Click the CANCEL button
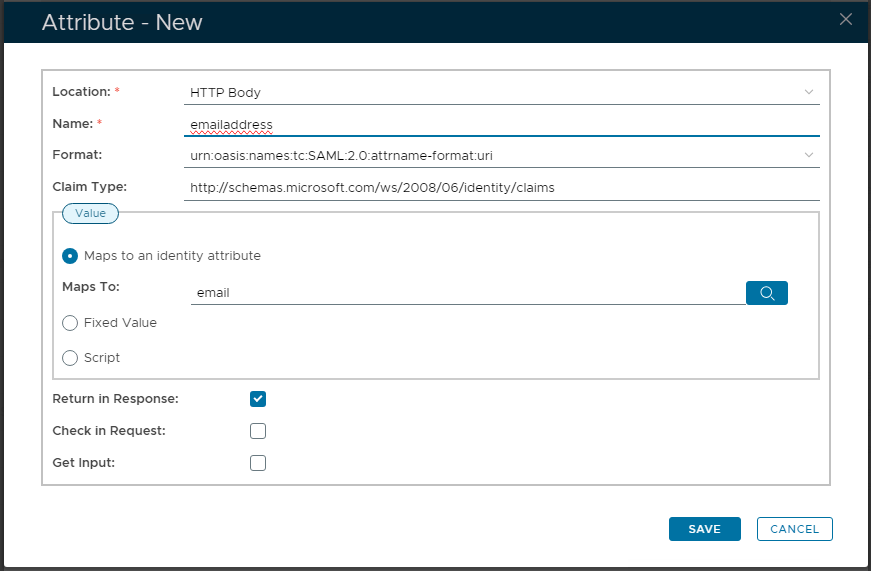Viewport: 871px width, 571px height. (794, 529)
